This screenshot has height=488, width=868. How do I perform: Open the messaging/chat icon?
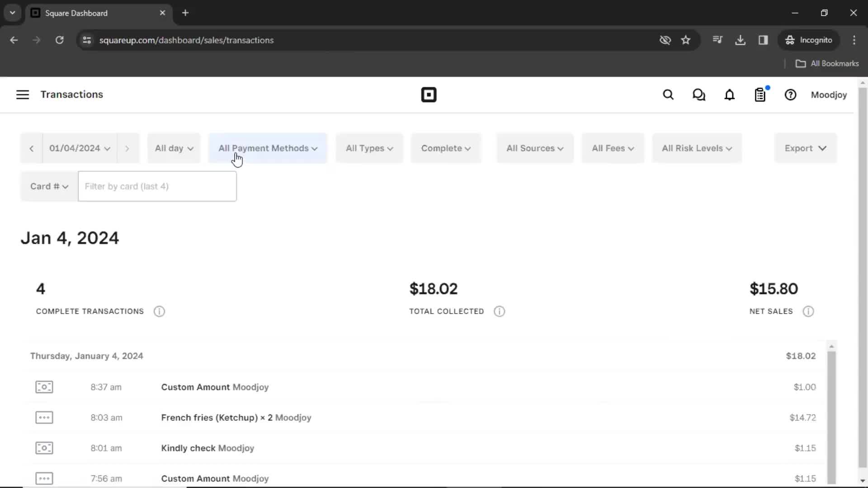point(698,95)
